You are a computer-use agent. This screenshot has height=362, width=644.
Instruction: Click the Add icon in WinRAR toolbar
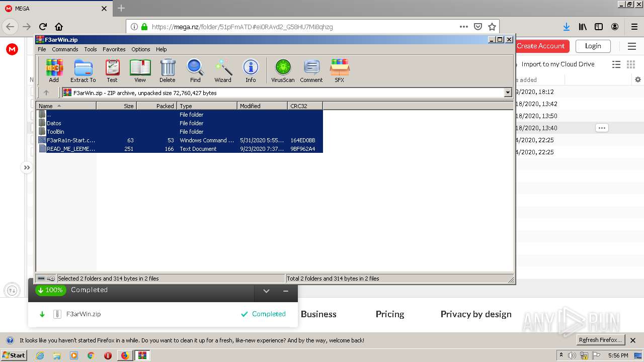[x=54, y=70]
